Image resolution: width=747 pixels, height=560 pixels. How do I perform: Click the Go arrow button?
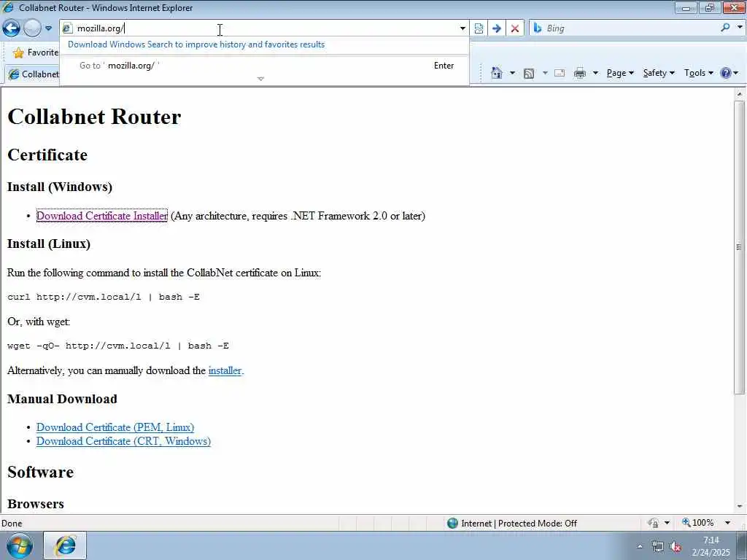pos(496,28)
